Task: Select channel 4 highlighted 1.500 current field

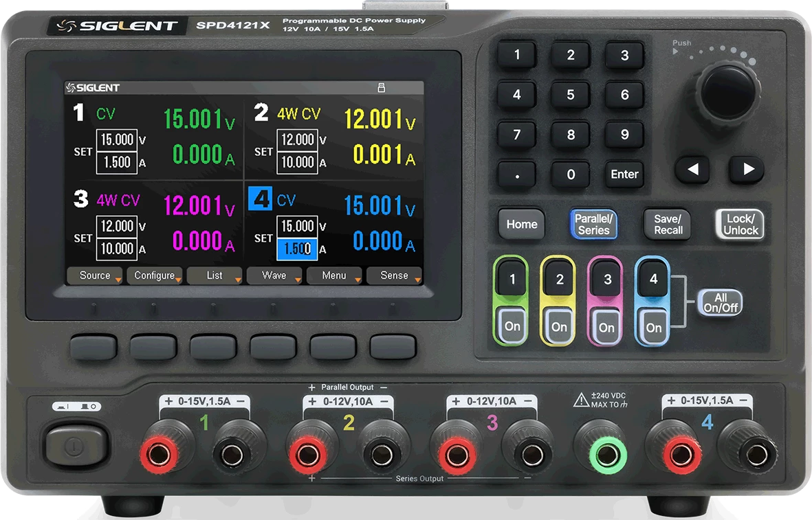Action: (x=297, y=249)
